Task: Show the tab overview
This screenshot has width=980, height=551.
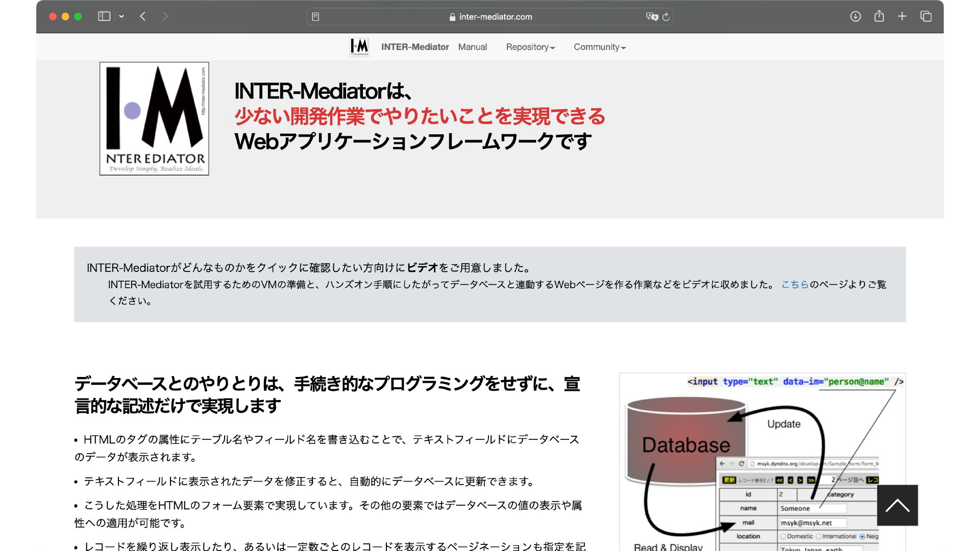Action: pyautogui.click(x=926, y=16)
